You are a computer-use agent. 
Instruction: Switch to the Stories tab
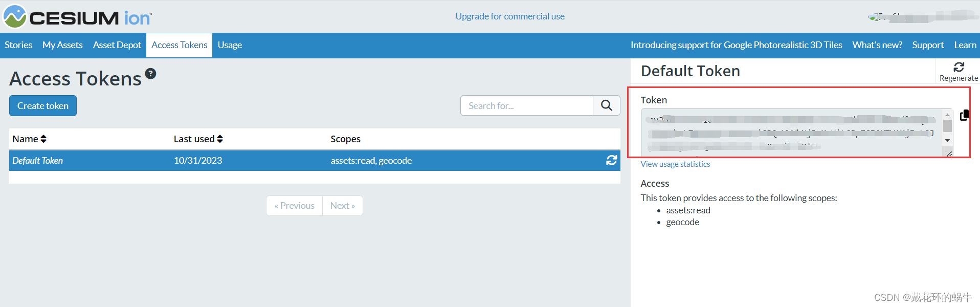click(x=18, y=45)
